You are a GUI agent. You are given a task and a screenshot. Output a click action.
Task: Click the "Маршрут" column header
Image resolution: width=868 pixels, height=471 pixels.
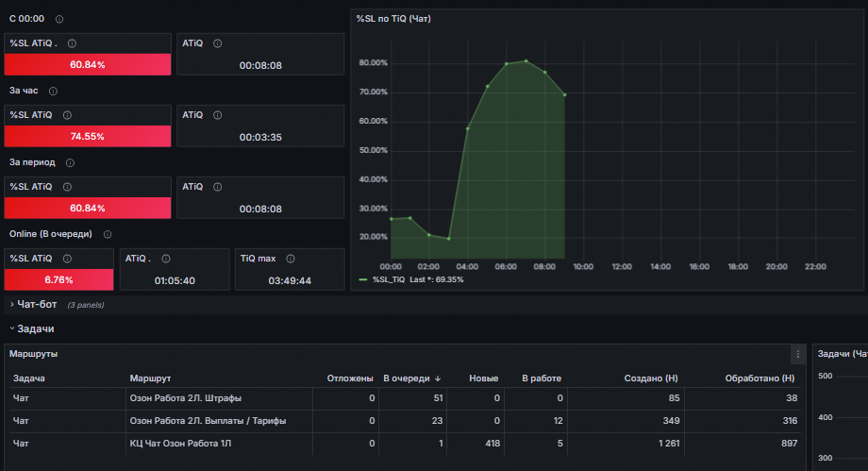pos(150,378)
